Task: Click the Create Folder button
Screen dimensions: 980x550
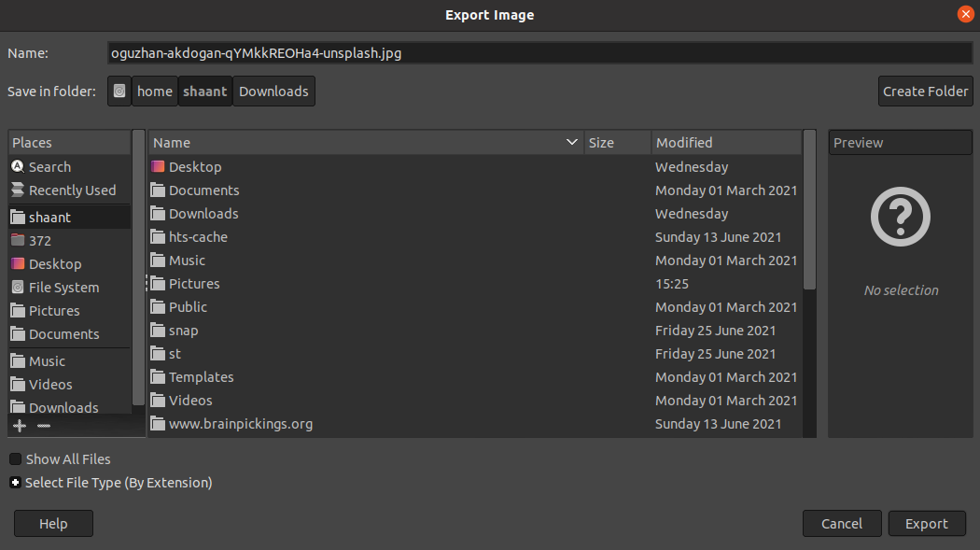Action: [x=925, y=92]
